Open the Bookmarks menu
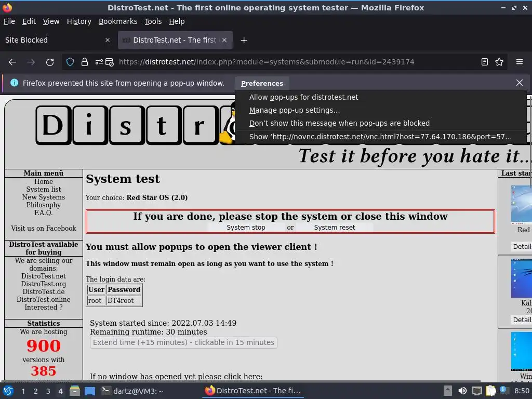The height and width of the screenshot is (399, 532). (118, 21)
